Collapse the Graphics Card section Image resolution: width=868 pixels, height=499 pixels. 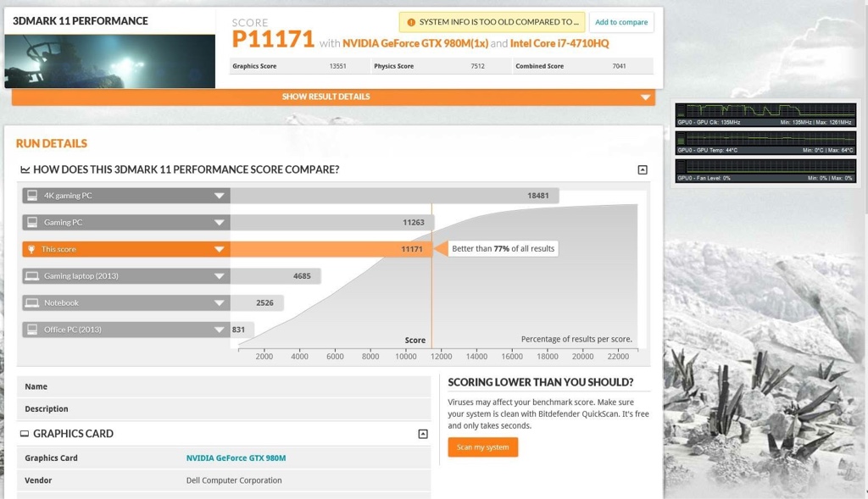pyautogui.click(x=423, y=434)
